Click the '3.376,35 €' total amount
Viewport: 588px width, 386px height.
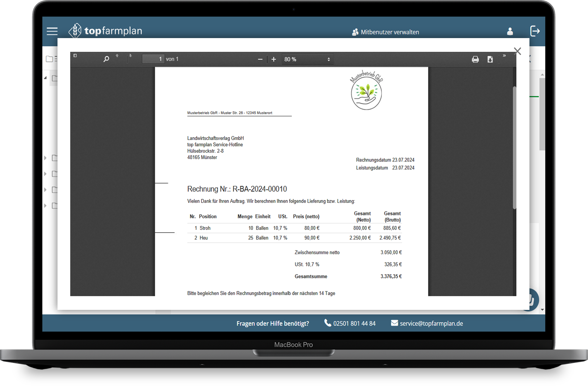(391, 277)
